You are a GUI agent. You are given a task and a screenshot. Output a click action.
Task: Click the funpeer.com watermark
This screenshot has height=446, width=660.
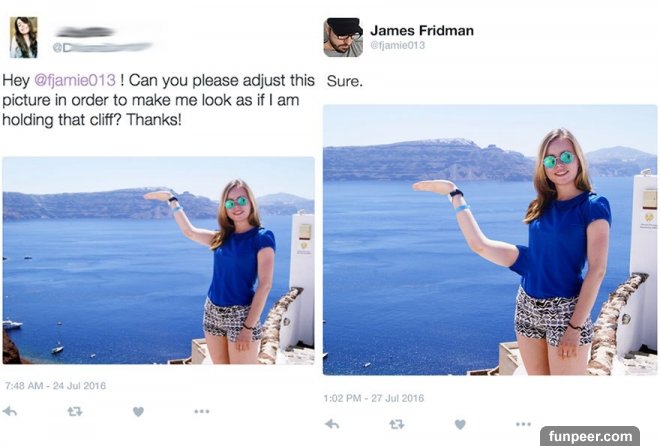(590, 436)
